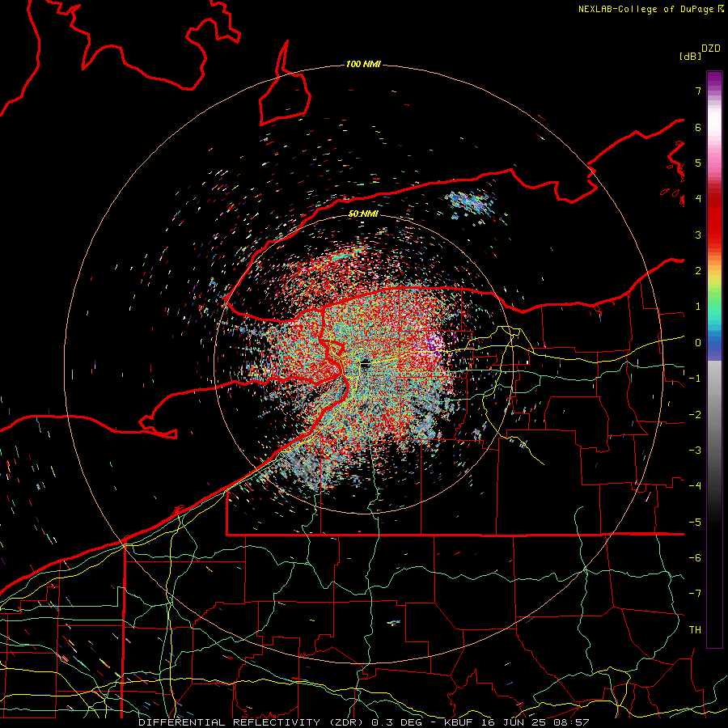Select the 5 value on the color scale
The height and width of the screenshot is (728, 728).
coord(698,163)
